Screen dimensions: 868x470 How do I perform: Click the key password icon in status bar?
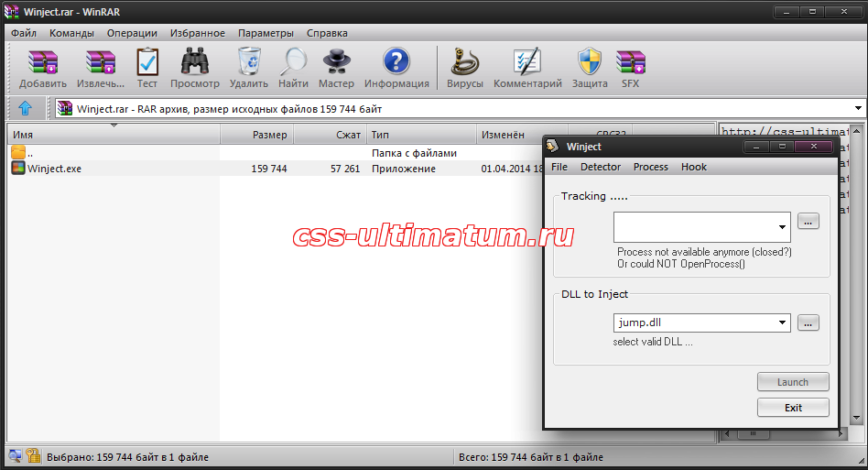pos(33,456)
